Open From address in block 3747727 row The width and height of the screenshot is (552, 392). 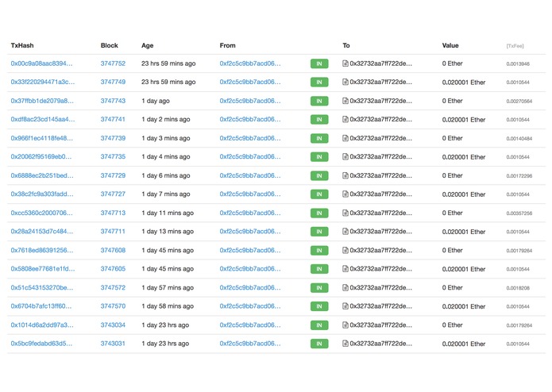[250, 194]
